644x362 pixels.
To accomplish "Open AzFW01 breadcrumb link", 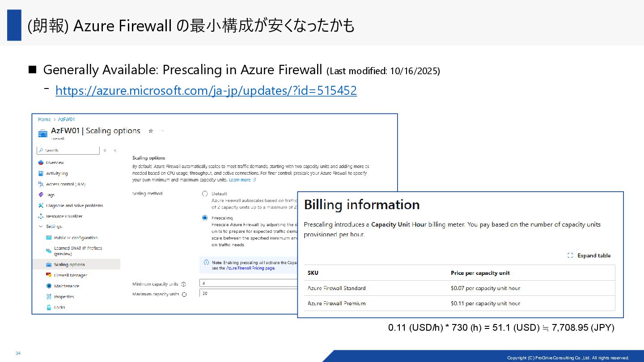I will click(x=66, y=119).
